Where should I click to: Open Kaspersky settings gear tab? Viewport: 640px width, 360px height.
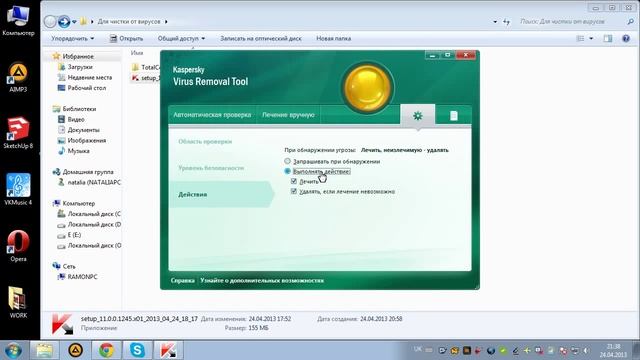tap(418, 116)
